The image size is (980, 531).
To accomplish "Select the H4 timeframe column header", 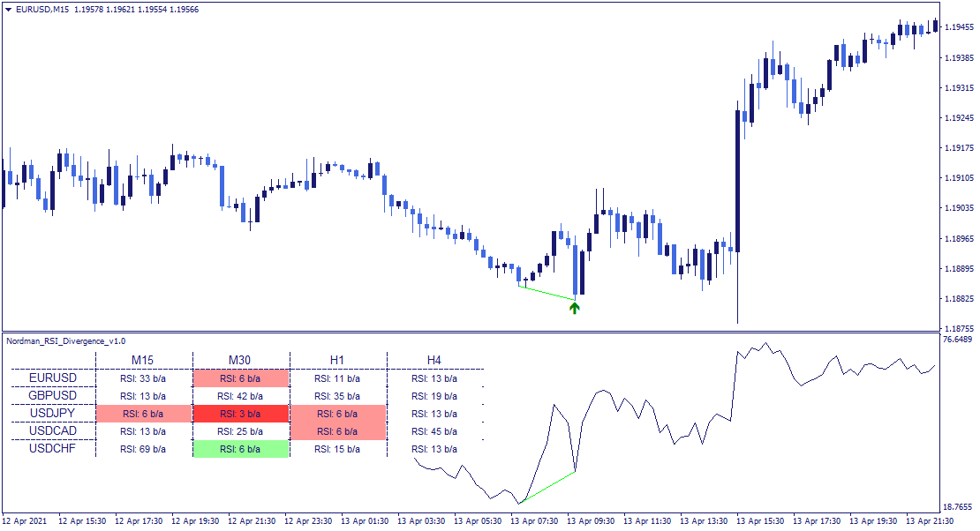I will point(433,361).
